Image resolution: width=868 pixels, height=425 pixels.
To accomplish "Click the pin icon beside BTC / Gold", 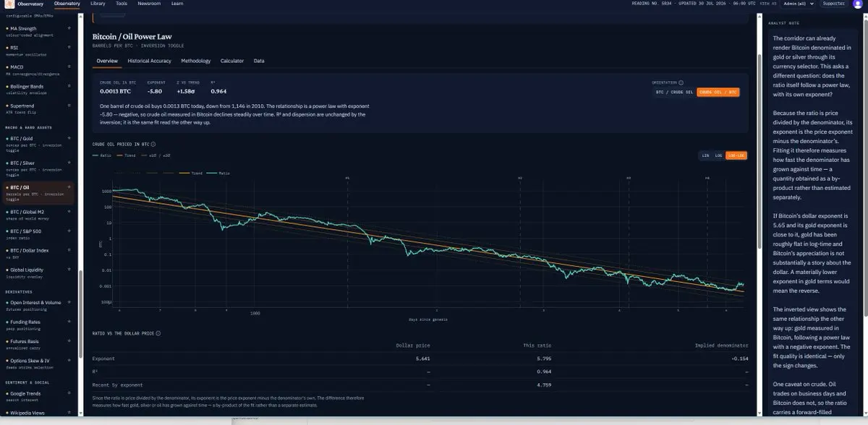I will tap(69, 138).
